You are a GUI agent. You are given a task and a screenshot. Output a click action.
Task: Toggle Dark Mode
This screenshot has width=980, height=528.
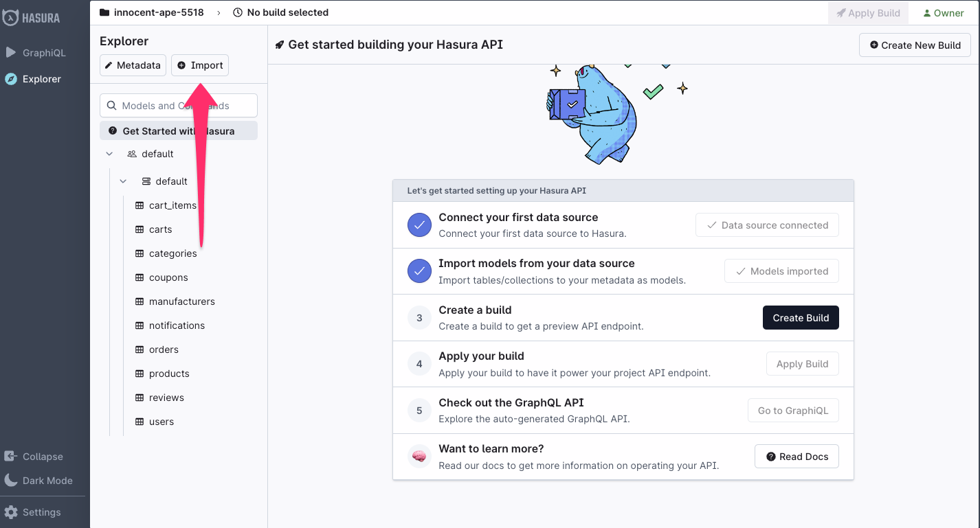coord(38,481)
